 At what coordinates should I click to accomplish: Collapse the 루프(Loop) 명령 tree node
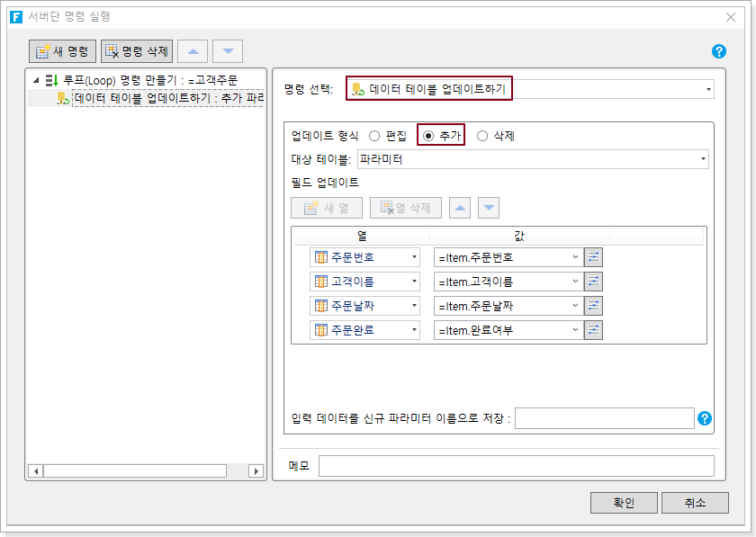tap(36, 80)
